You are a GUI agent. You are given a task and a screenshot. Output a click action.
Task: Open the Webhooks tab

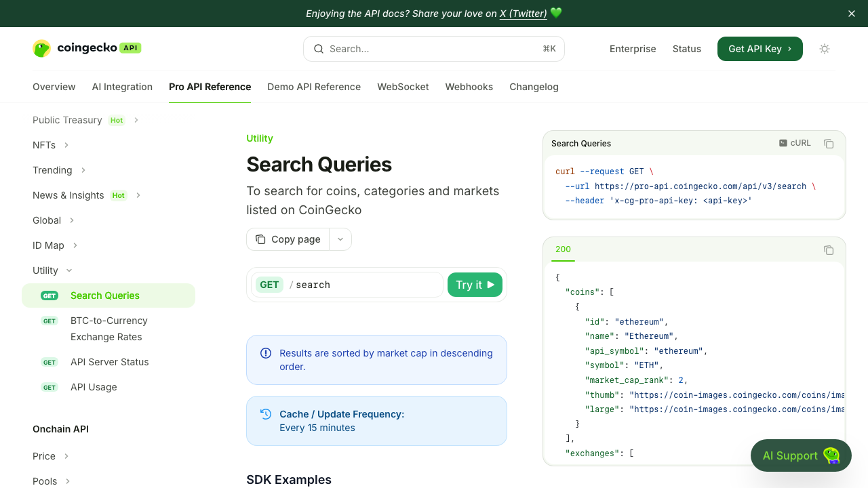point(469,87)
